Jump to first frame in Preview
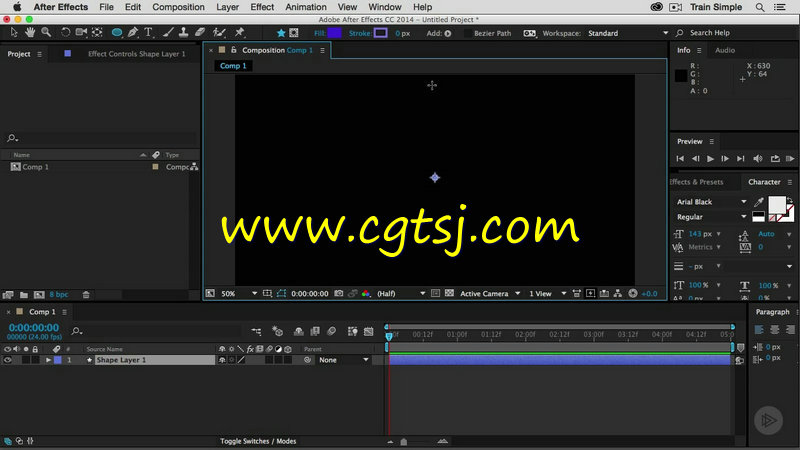Screen dimensions: 800x450 click(x=680, y=159)
